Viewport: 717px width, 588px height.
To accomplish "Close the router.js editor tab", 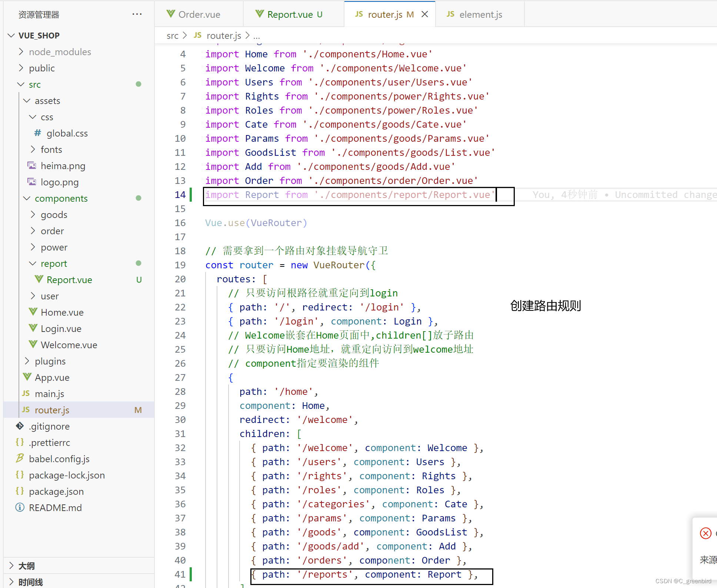I will point(425,14).
